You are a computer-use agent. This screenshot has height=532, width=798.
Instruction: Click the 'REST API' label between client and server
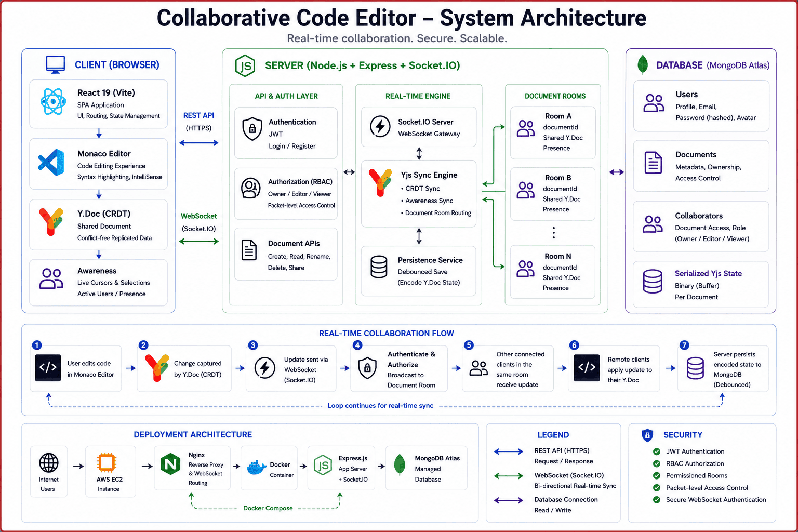[198, 115]
